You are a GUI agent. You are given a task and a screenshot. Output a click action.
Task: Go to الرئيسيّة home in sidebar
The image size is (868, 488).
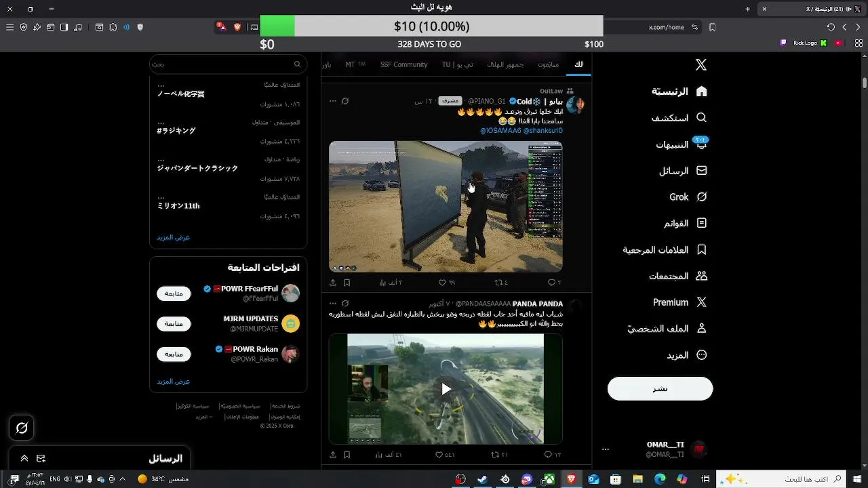[679, 91]
